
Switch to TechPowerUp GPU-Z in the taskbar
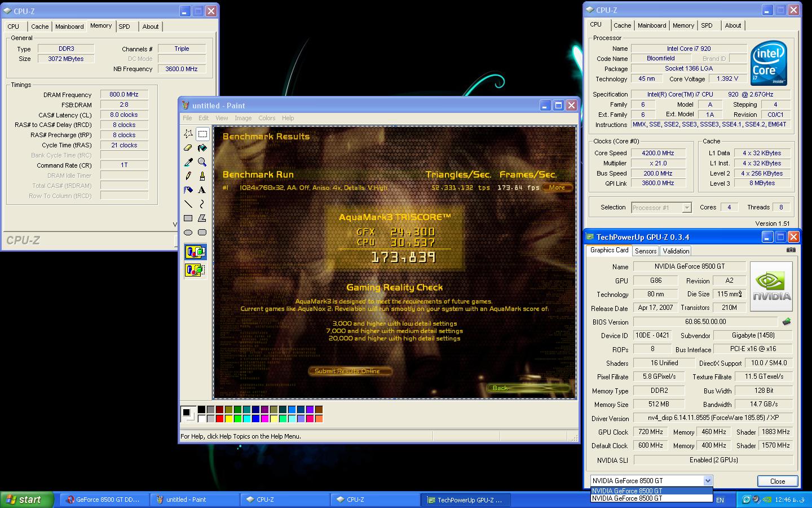(x=466, y=500)
